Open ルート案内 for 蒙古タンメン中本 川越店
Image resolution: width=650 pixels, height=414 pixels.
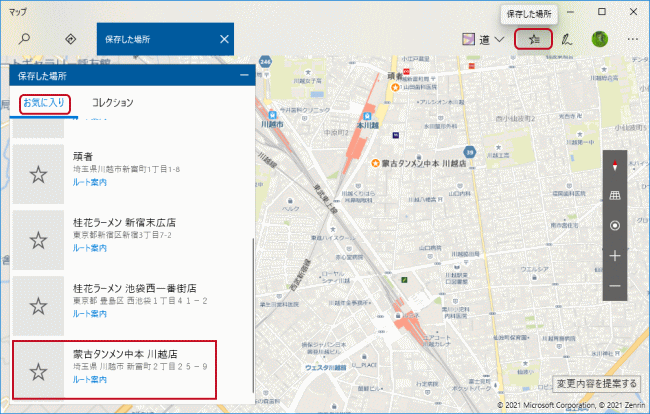click(x=90, y=379)
